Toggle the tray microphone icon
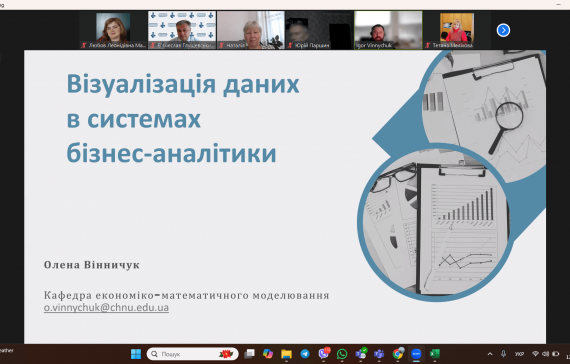This screenshot has width=570, height=364. coord(503,354)
